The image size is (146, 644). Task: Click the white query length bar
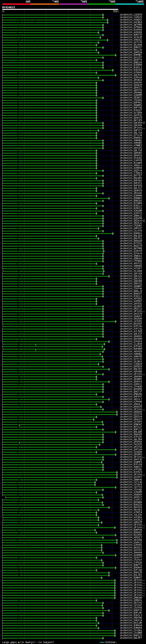pyautogui.click(x=60, y=9)
